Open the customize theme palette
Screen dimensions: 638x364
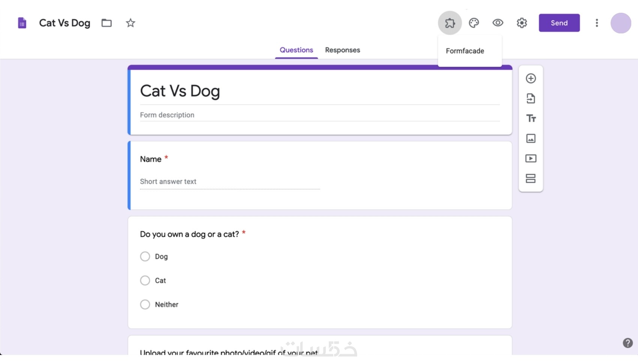pyautogui.click(x=474, y=23)
